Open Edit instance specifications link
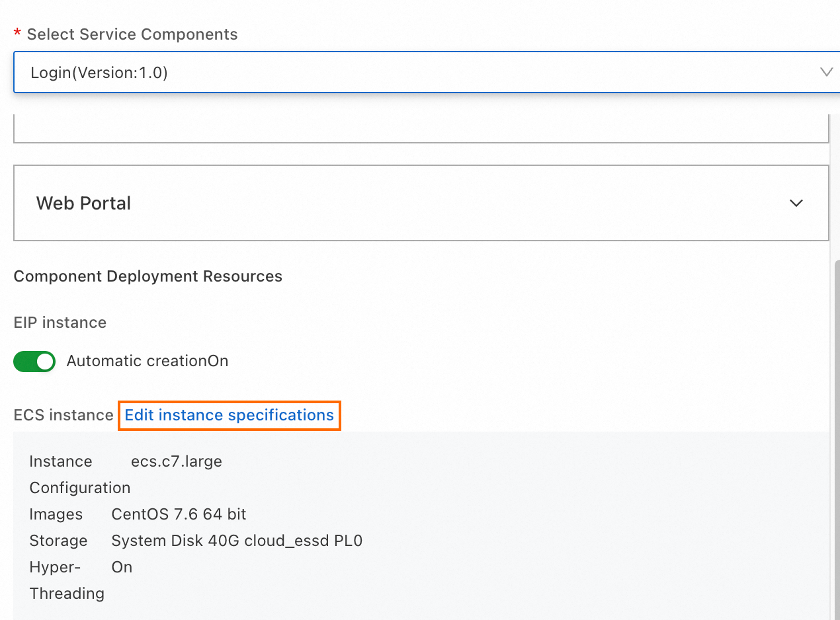Viewport: 840px width, 620px height. coord(229,415)
